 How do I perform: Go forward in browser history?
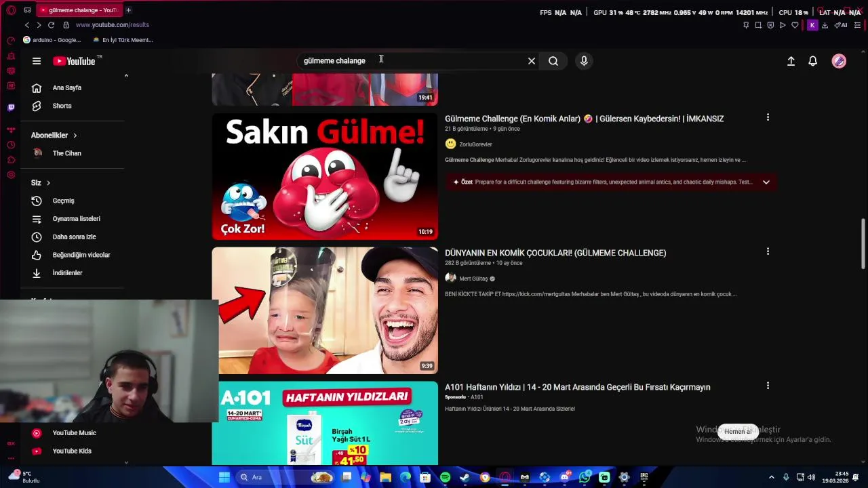[x=39, y=25]
